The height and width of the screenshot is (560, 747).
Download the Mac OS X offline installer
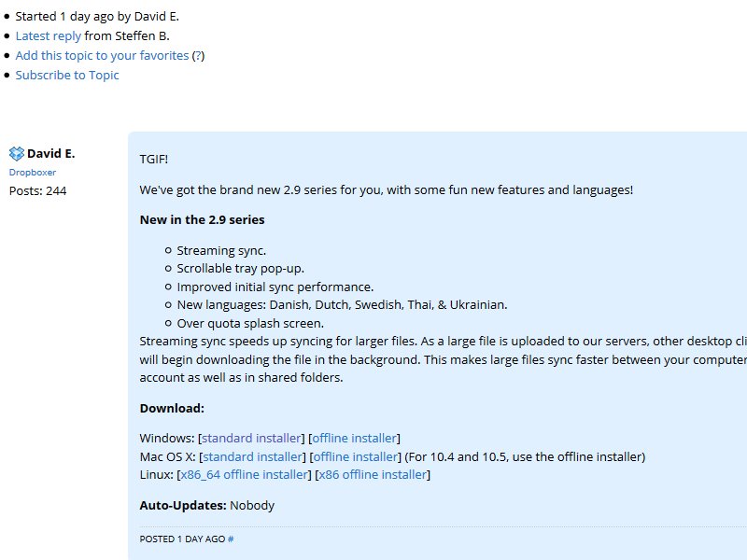pyautogui.click(x=356, y=456)
